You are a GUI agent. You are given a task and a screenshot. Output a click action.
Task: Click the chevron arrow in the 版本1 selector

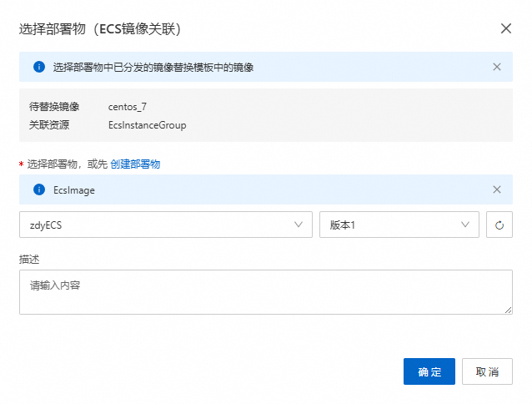(465, 225)
